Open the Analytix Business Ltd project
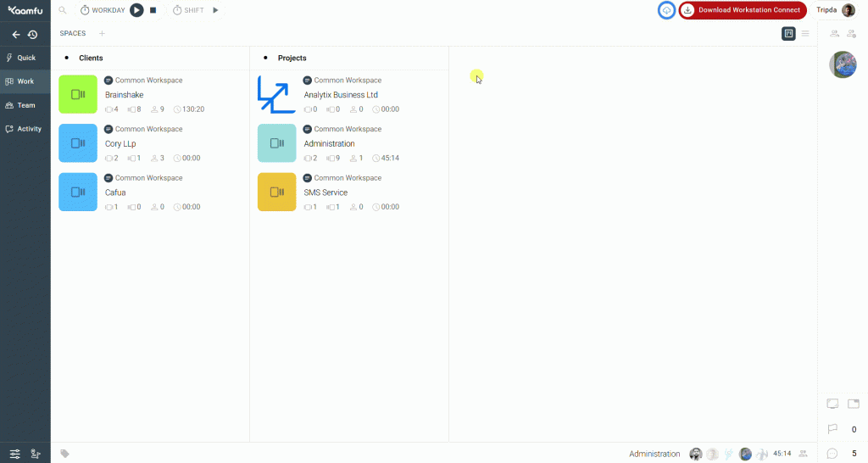 coord(341,95)
